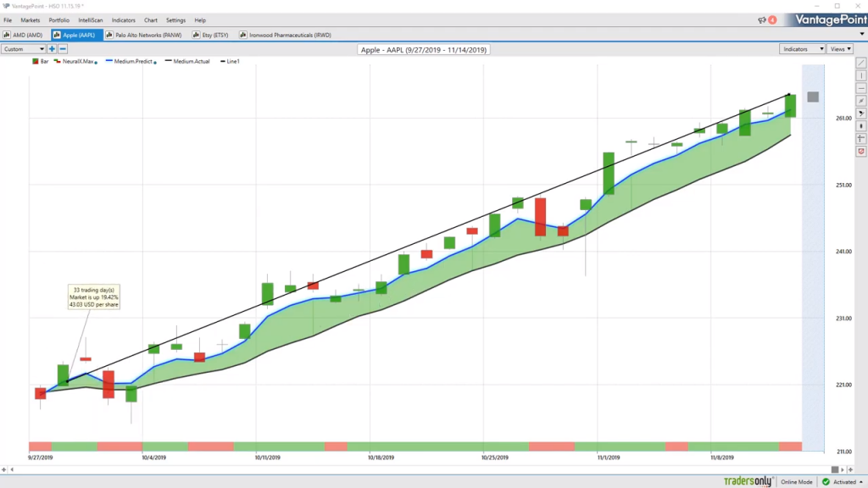Screen dimensions: 868x488
Task: Switch to the AMD (AMD) tab
Action: point(24,35)
